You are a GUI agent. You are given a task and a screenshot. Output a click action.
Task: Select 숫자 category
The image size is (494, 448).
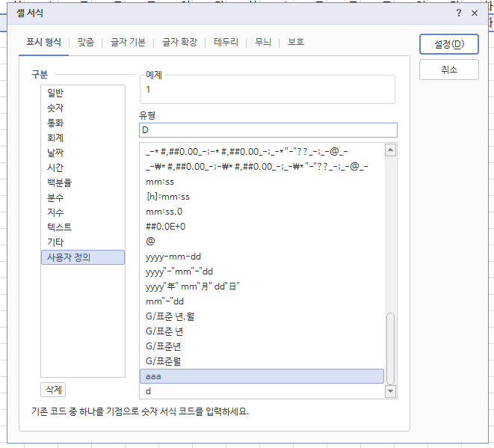pyautogui.click(x=83, y=108)
